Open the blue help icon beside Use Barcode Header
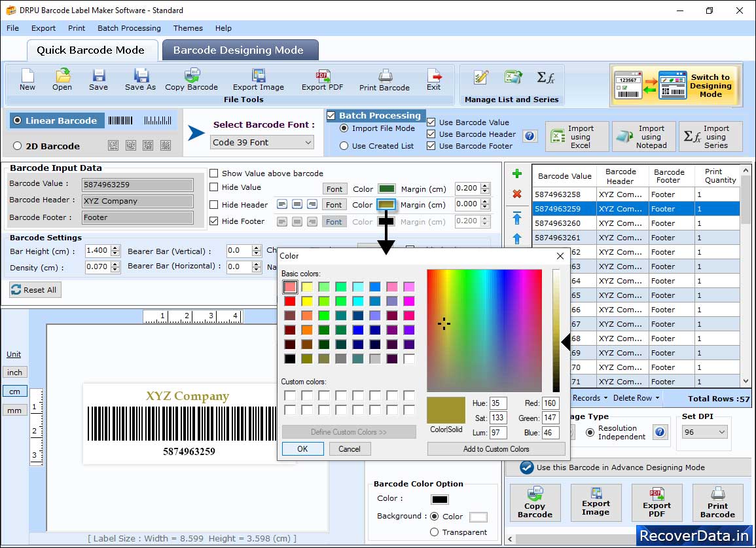 coord(530,136)
